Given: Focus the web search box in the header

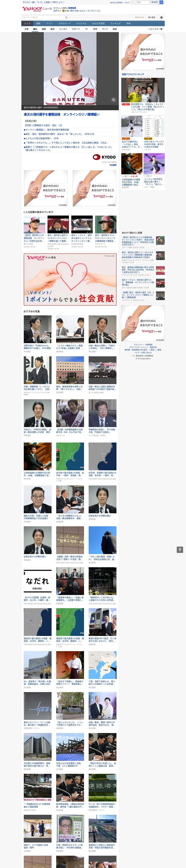Looking at the screenshot, I should (140, 2).
